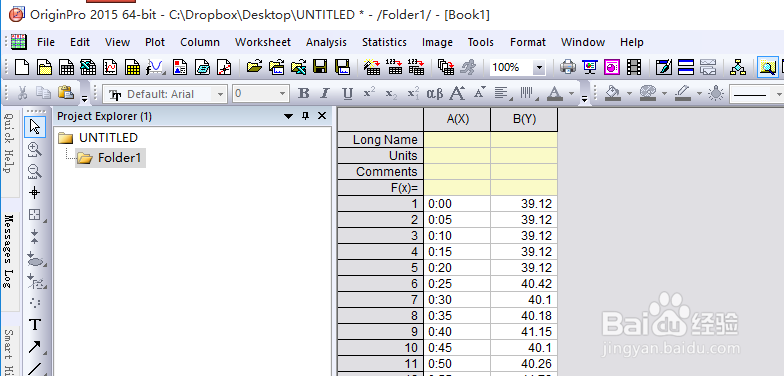Open the File menu
784x376 pixels.
pyautogui.click(x=46, y=42)
